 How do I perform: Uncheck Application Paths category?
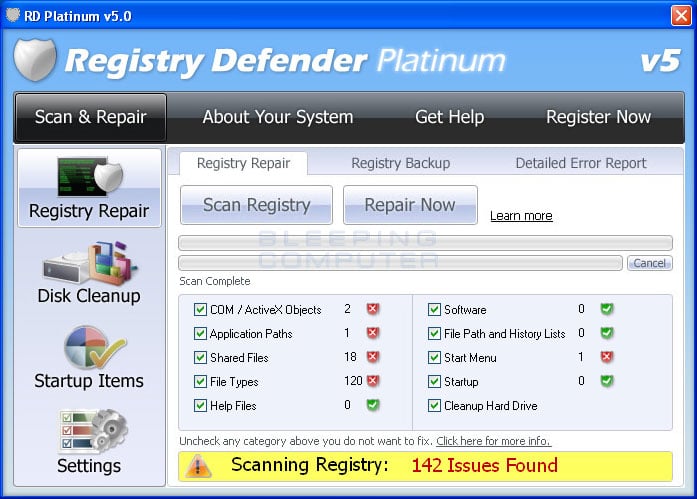pos(200,333)
